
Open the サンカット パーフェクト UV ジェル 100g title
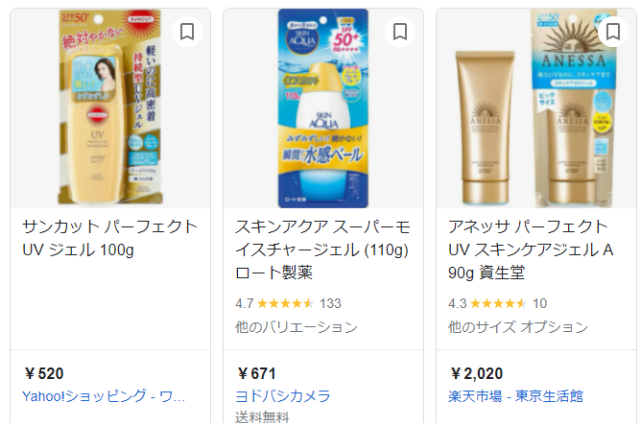[110, 238]
